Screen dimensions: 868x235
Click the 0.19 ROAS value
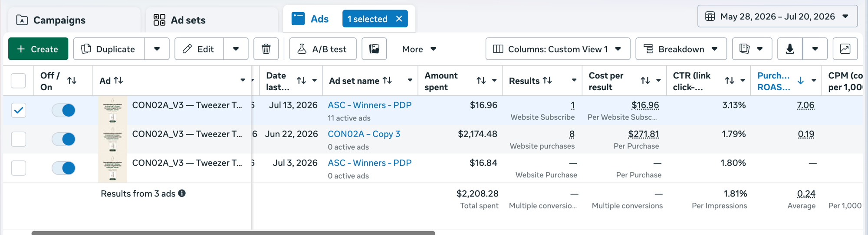coord(806,134)
